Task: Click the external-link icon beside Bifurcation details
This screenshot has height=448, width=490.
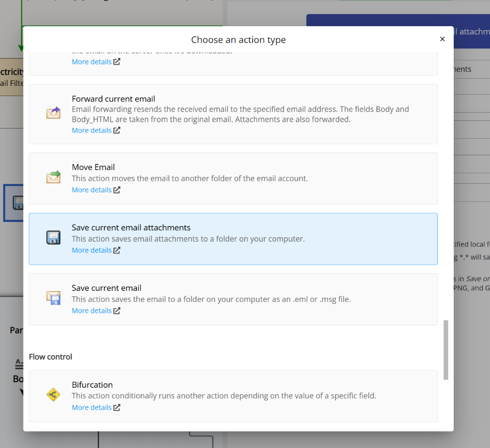Action: (117, 407)
